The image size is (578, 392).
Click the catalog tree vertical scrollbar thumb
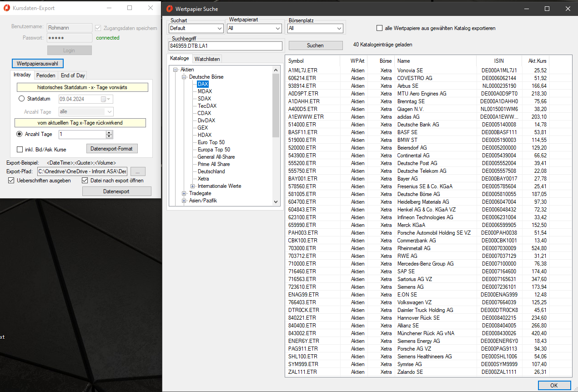tap(276, 105)
